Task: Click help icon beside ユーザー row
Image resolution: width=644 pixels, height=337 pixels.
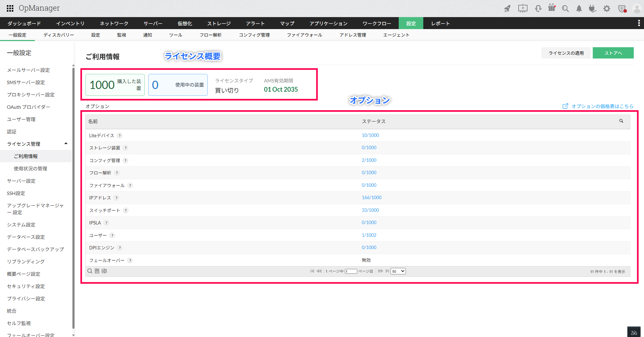Action: pos(112,235)
